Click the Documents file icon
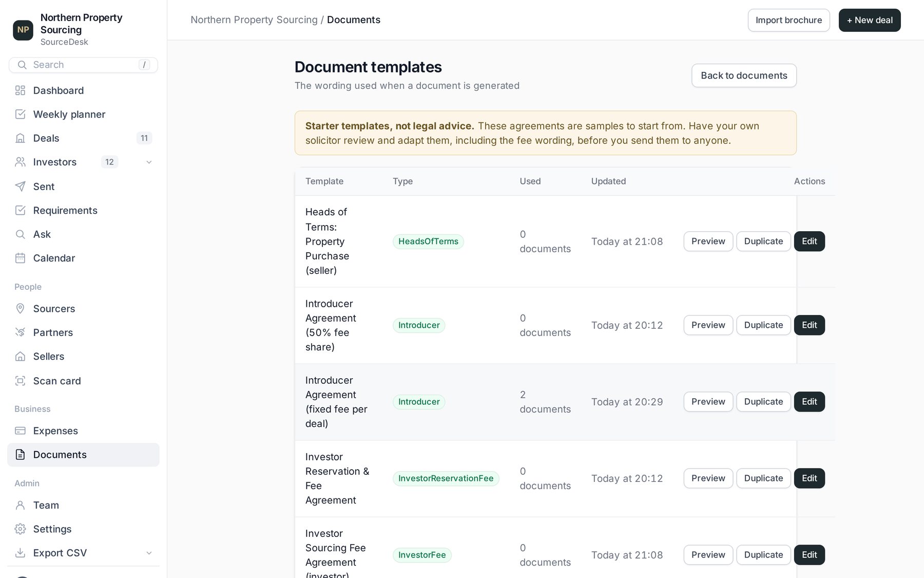 (20, 455)
